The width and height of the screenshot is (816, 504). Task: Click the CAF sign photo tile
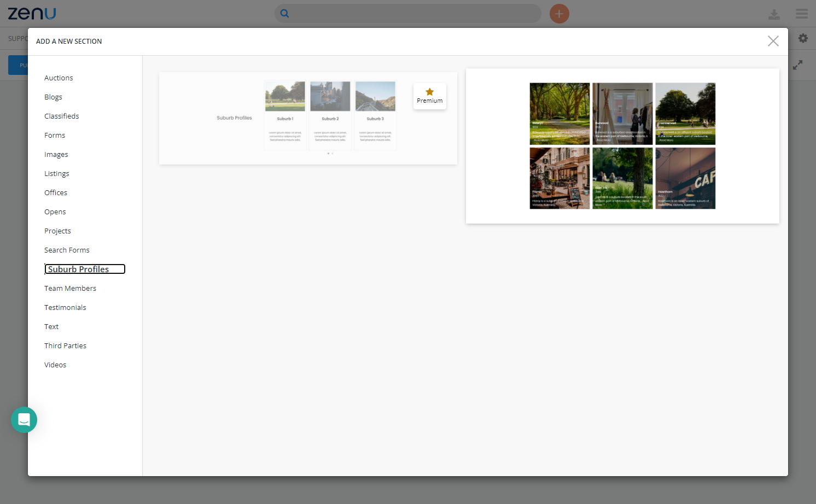click(685, 178)
